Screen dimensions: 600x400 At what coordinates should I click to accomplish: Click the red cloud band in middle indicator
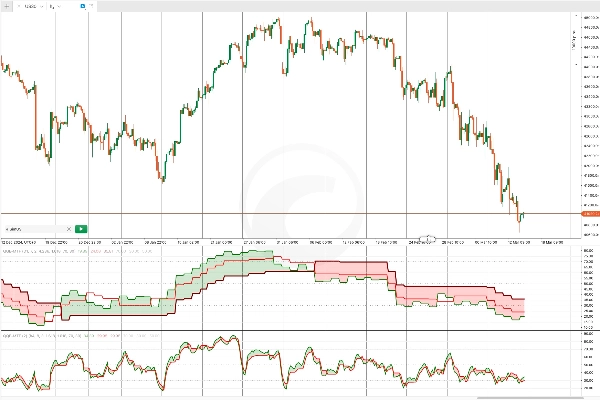tap(350, 269)
